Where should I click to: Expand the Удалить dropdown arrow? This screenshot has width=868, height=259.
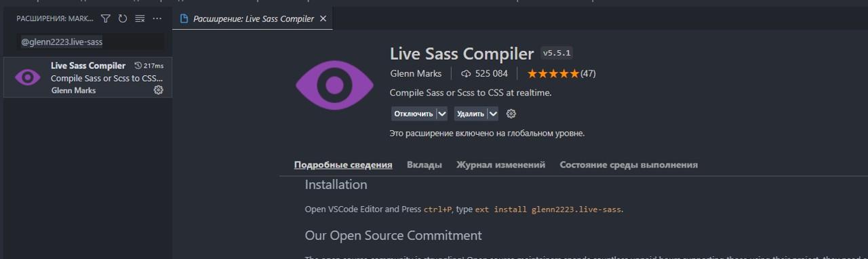pos(493,114)
